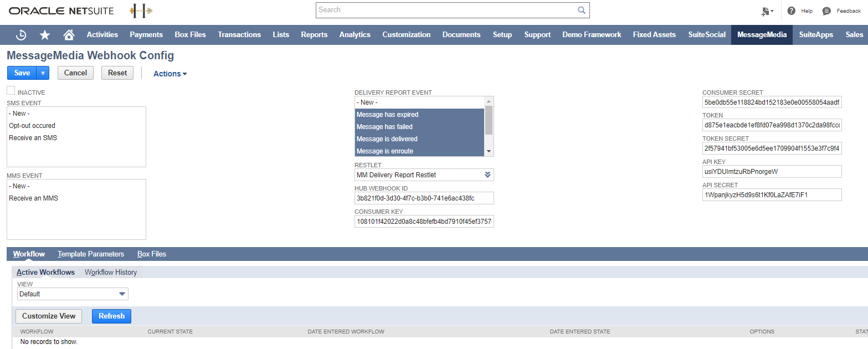This screenshot has width=868, height=349.
Task: Click the Hub Webhook ID field
Action: pyautogui.click(x=424, y=198)
